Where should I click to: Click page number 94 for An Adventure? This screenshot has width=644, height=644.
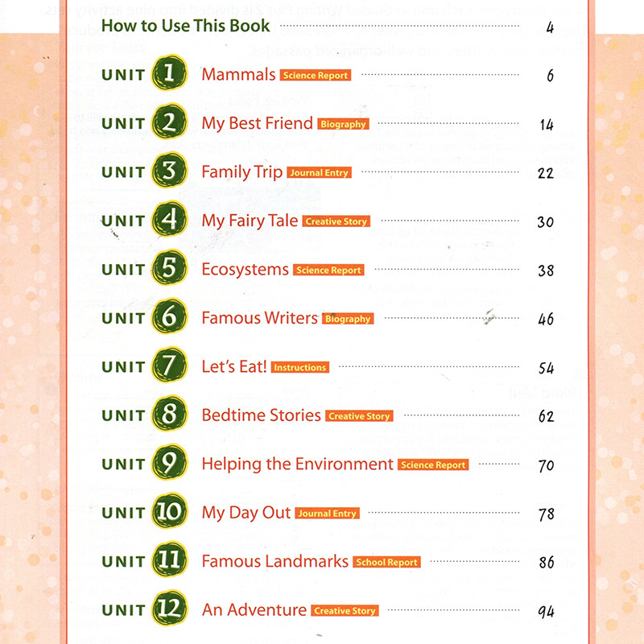click(x=546, y=611)
